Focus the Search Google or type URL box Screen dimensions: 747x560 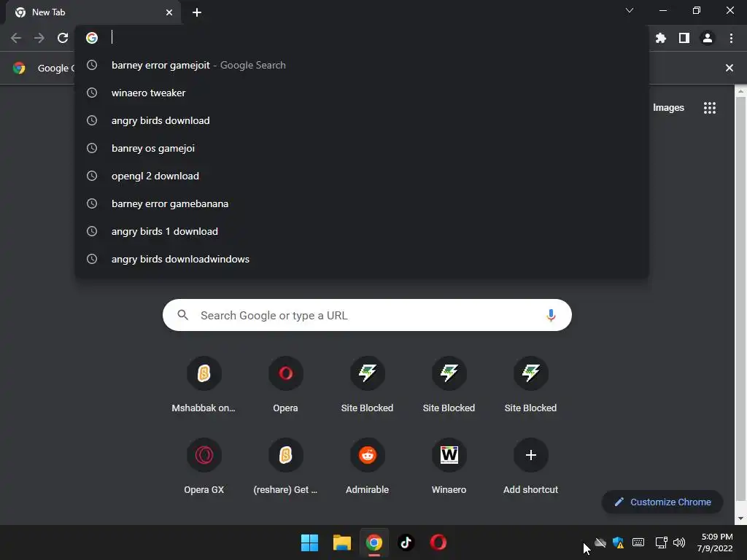(367, 315)
